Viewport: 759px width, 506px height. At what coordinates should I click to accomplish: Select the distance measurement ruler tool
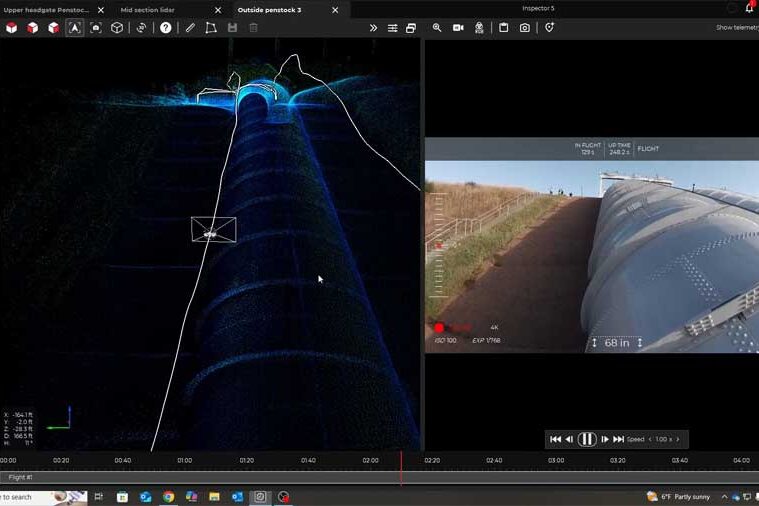pos(190,28)
